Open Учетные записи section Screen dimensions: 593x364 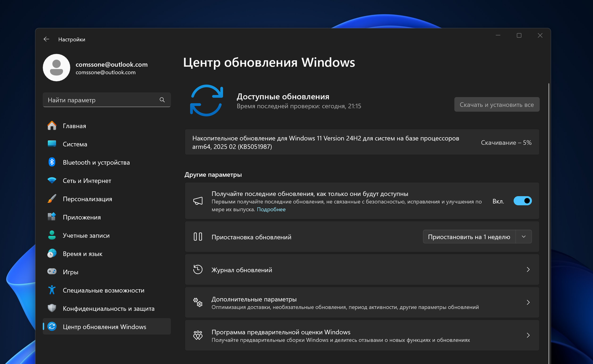(x=107, y=235)
